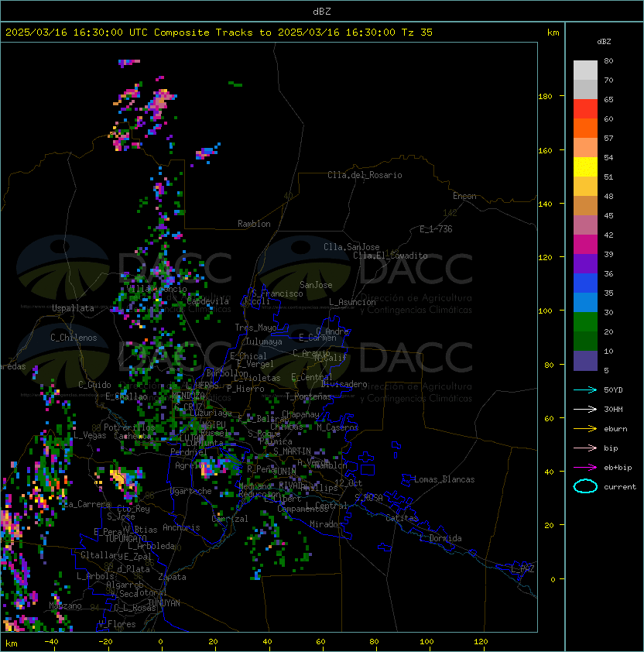This screenshot has height=652, width=644.
Task: Click the 100 km tick on vertical axis
Action: (545, 311)
